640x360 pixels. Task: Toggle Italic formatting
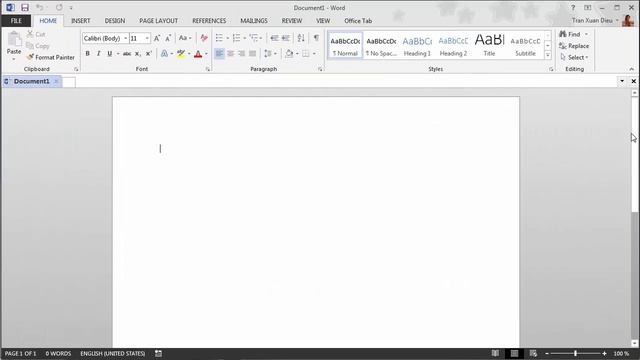click(98, 54)
